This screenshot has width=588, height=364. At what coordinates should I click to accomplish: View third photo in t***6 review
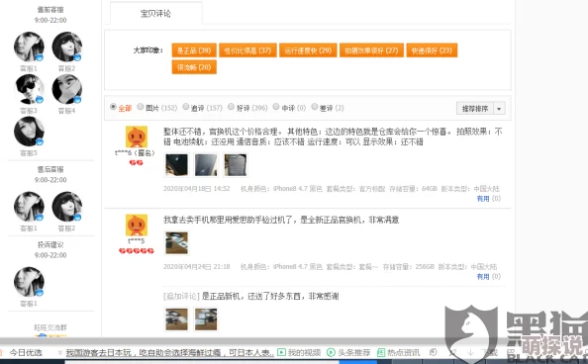(x=236, y=164)
